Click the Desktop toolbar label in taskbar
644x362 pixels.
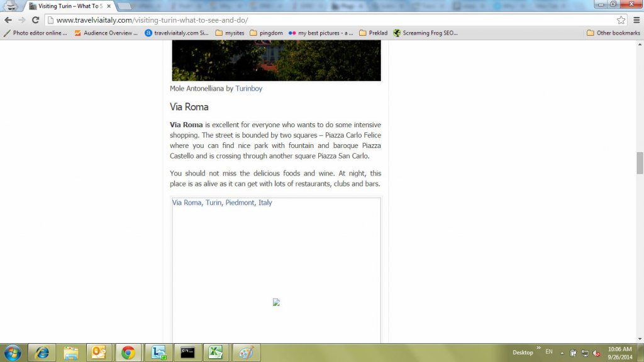pos(523,353)
